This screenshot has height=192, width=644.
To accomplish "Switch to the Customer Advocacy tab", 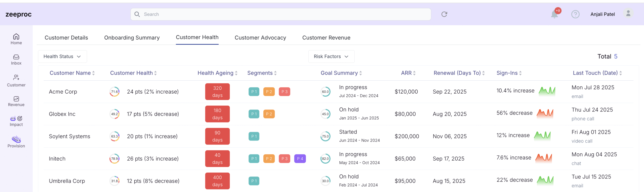I will tap(260, 38).
